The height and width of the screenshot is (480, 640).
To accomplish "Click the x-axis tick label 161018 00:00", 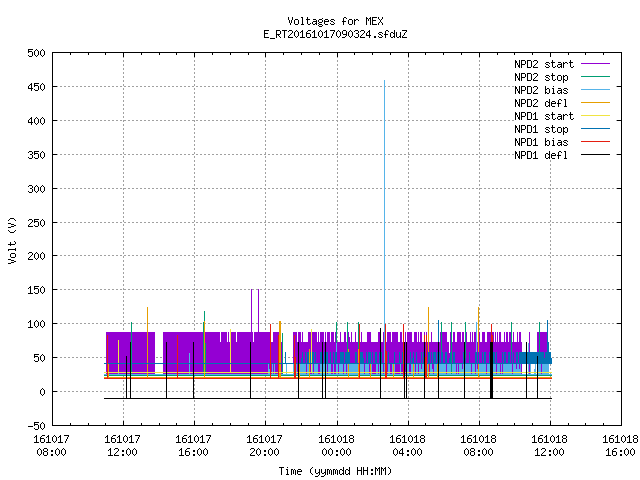I will point(336,446).
